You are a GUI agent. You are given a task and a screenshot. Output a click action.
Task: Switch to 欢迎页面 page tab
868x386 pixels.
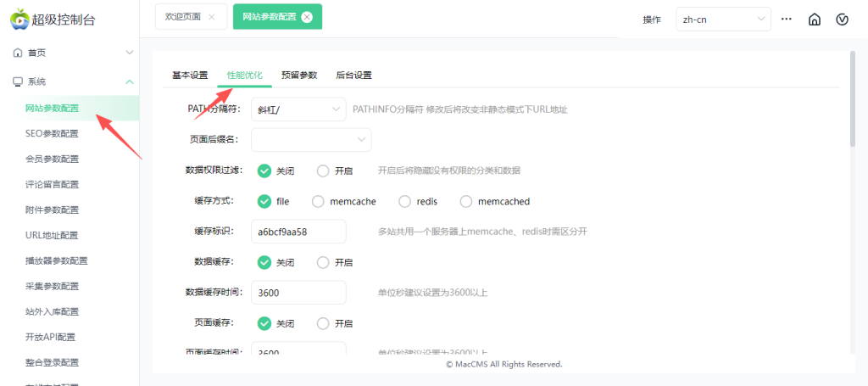point(191,17)
